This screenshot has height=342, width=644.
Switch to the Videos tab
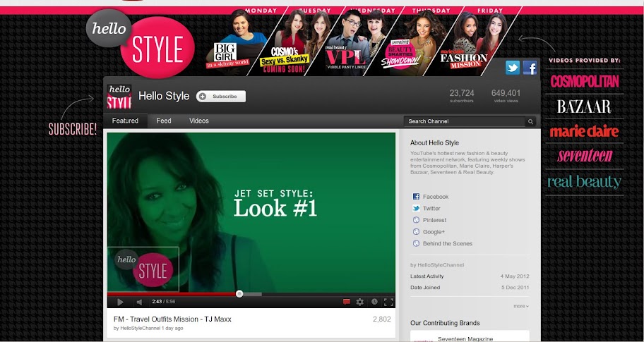(x=199, y=121)
